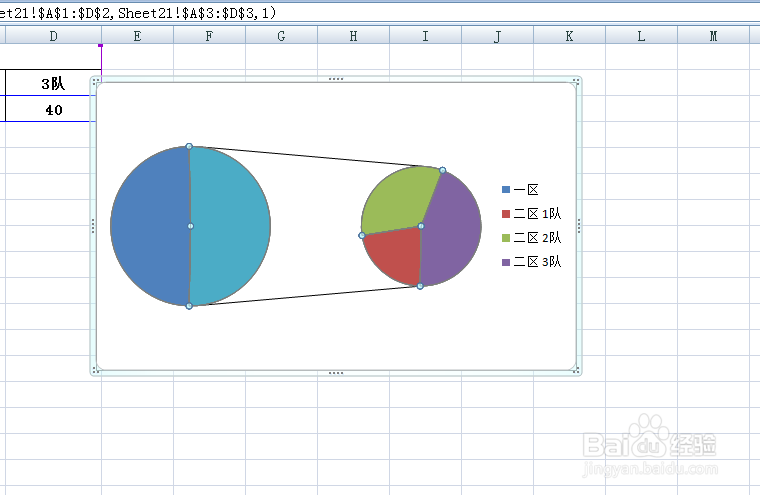Select the purple slice of secondary pie
The image size is (760, 495).
click(451, 230)
